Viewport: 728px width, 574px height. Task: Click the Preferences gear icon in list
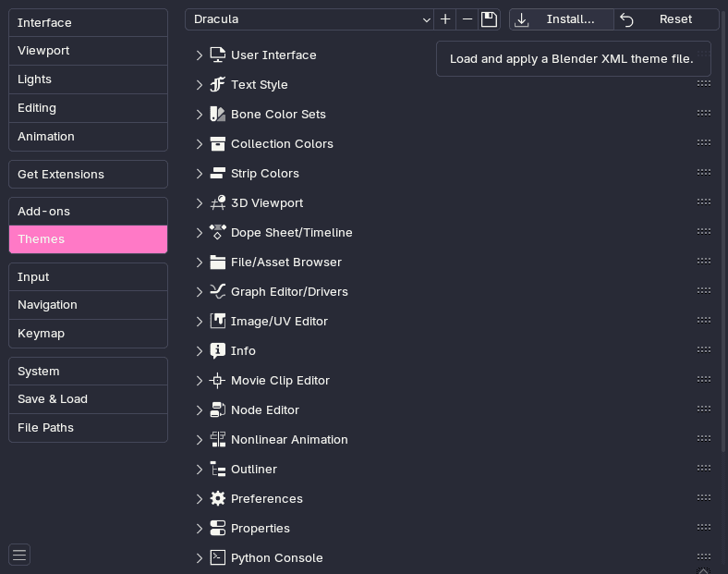pyautogui.click(x=218, y=499)
